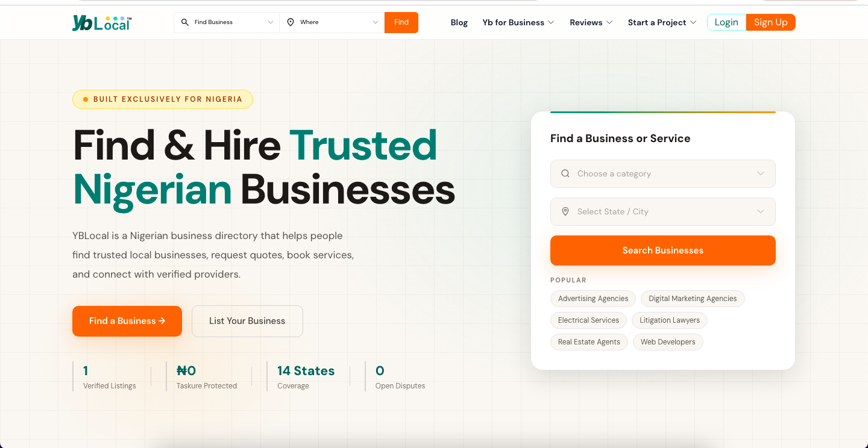Open the YbLocal logo home link
Image resolution: width=868 pixels, height=448 pixels.
[x=101, y=22]
